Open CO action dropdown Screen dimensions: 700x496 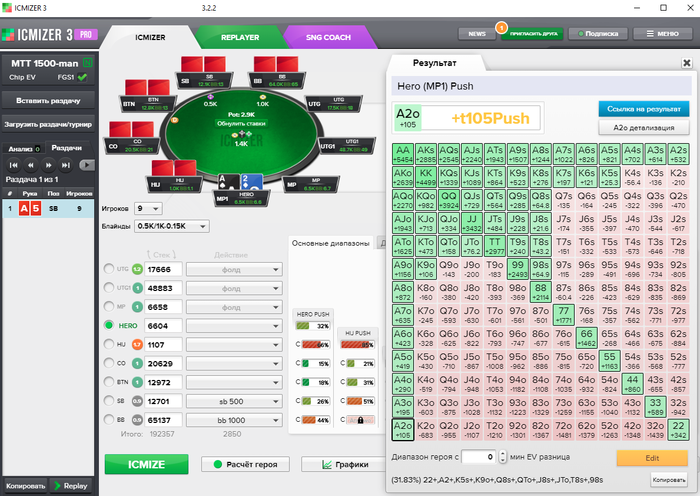pyautogui.click(x=234, y=363)
